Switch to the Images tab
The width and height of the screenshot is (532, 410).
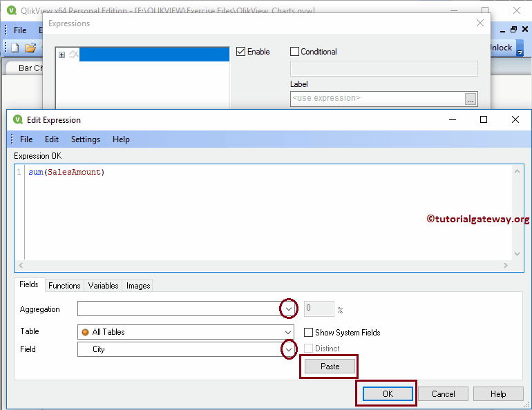pos(138,286)
